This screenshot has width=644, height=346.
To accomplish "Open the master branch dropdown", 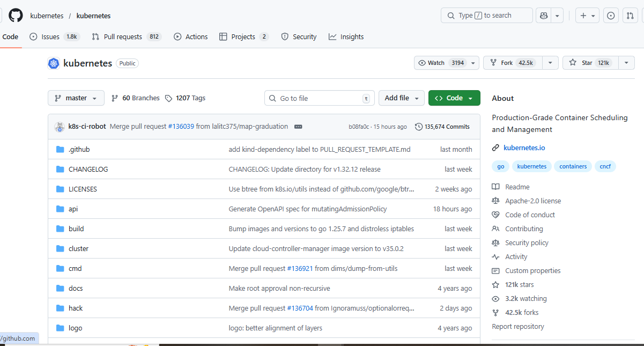I will pos(76,98).
